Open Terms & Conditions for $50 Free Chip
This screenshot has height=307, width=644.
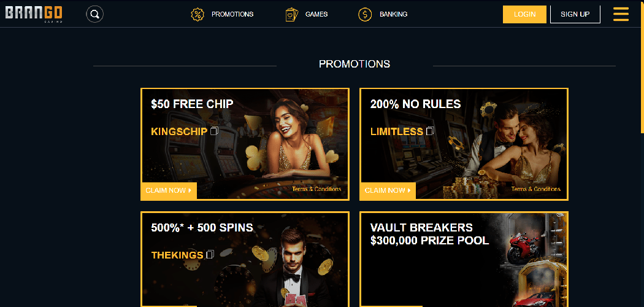[316, 189]
